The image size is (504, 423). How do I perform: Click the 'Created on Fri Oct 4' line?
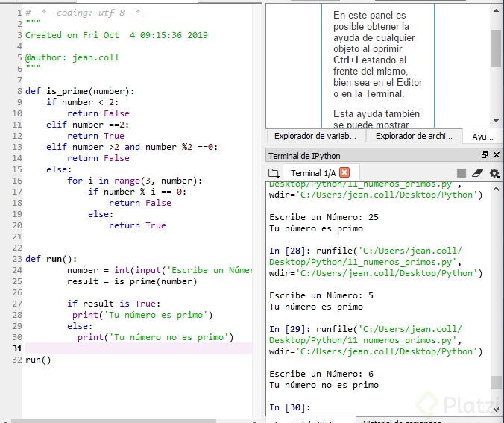click(x=116, y=35)
